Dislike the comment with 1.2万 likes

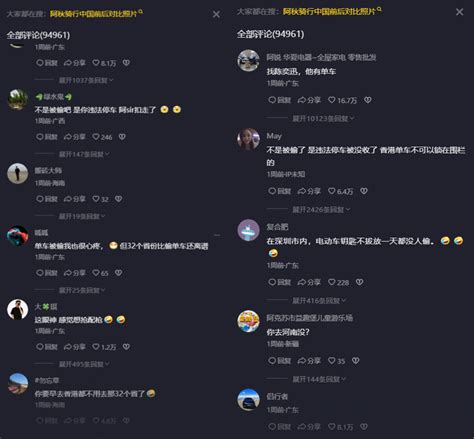pyautogui.click(x=126, y=347)
